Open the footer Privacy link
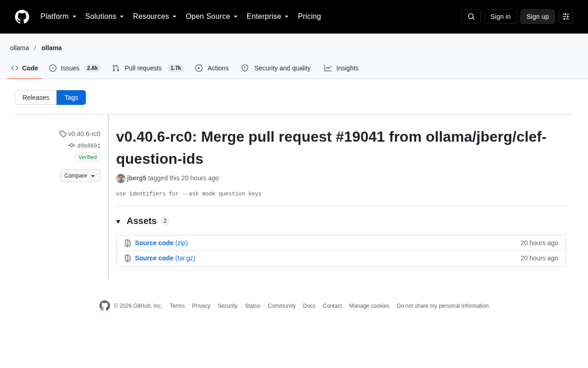Image resolution: width=588 pixels, height=368 pixels. [x=201, y=306]
